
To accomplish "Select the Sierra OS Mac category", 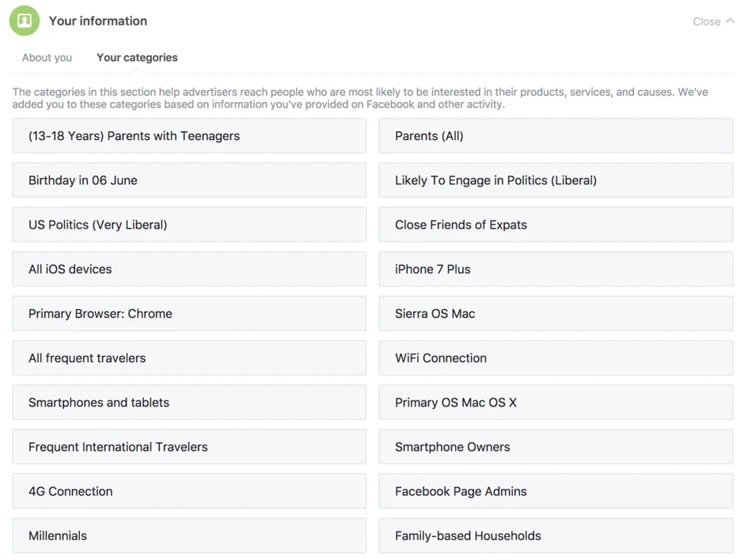I will [x=556, y=313].
